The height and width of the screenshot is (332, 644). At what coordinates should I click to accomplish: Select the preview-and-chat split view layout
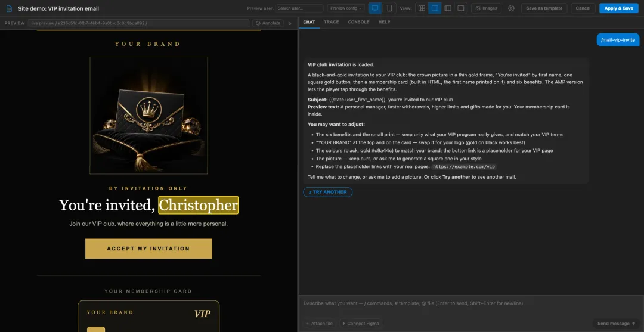[435, 8]
